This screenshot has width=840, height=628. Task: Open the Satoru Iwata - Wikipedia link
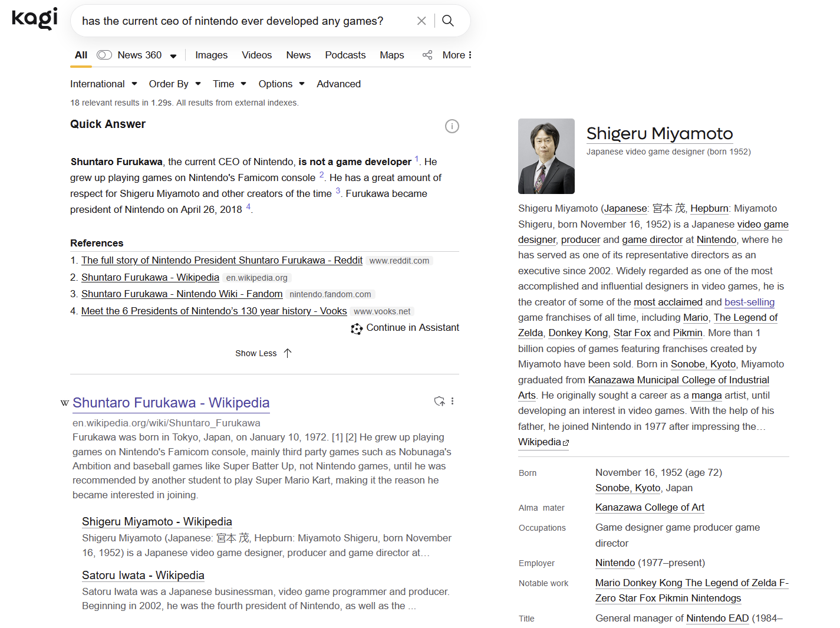pyautogui.click(x=143, y=576)
